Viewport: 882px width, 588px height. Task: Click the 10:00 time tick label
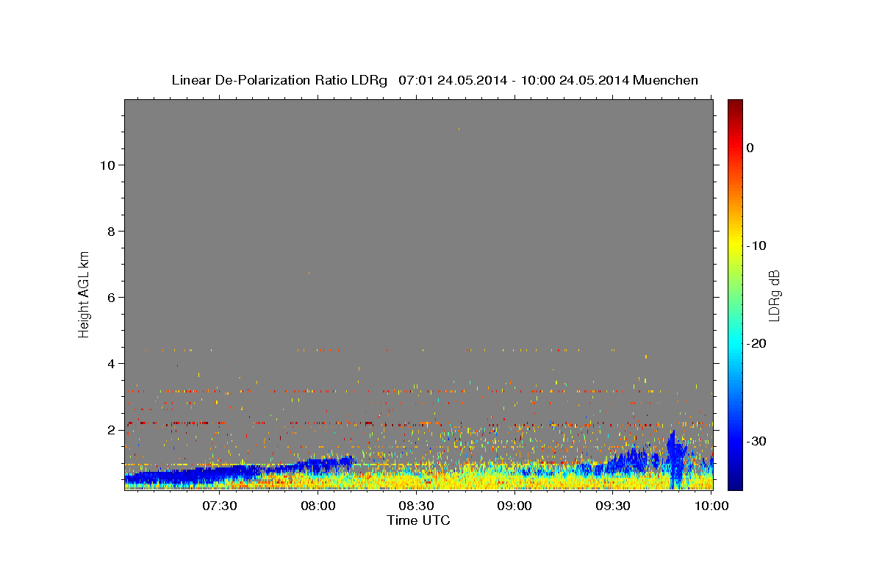tap(711, 506)
